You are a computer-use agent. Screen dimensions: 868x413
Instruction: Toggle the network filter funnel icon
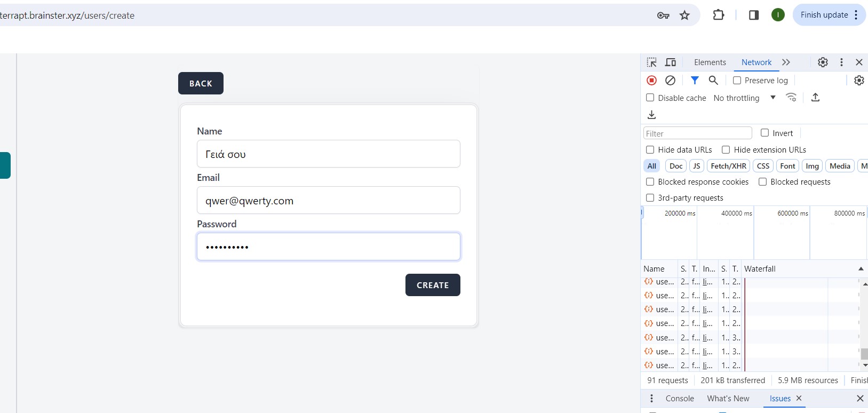click(695, 81)
